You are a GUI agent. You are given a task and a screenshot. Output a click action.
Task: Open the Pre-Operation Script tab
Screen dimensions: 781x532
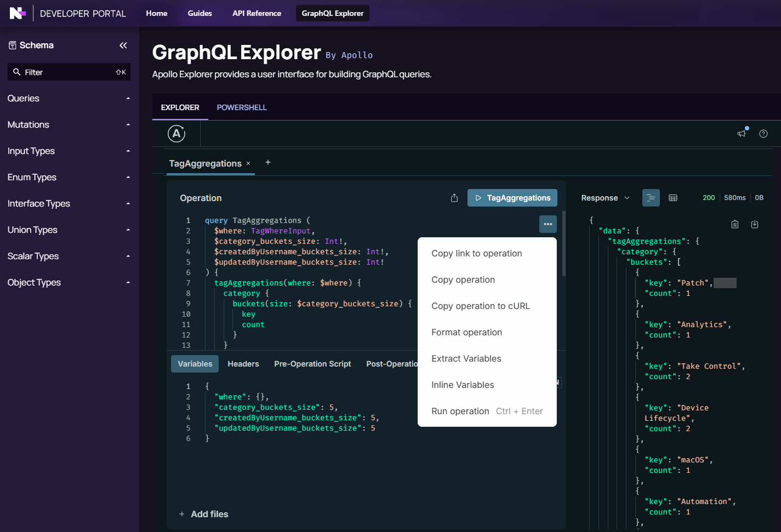pyautogui.click(x=312, y=364)
